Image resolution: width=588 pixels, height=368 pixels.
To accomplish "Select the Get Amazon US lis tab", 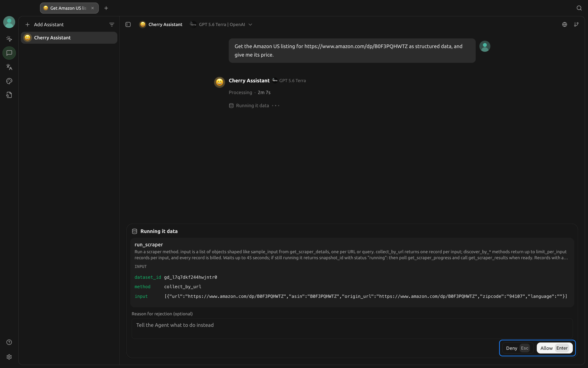I will 69,8.
